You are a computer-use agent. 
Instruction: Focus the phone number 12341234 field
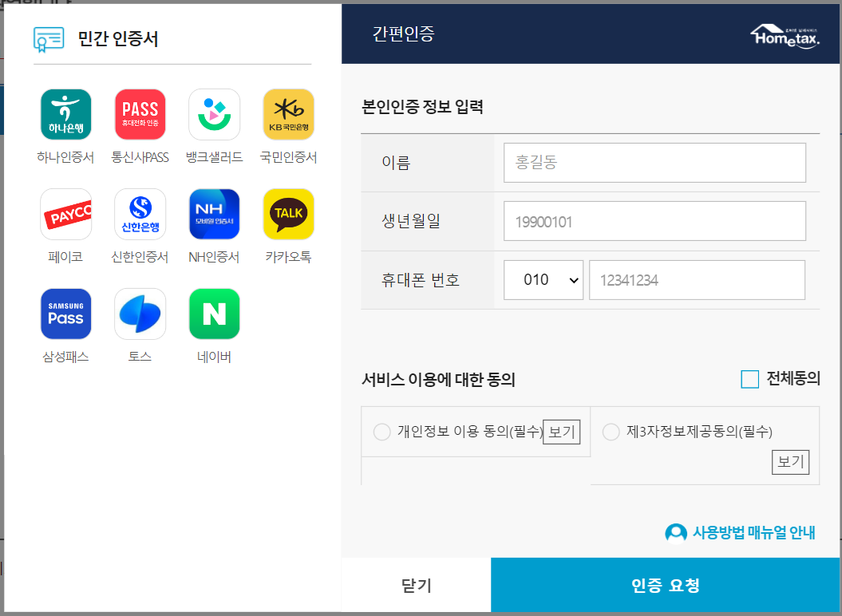point(697,280)
